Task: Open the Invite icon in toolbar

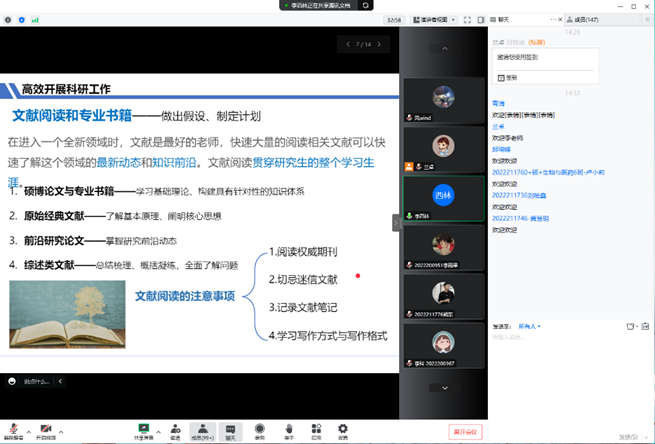Action: (x=175, y=428)
